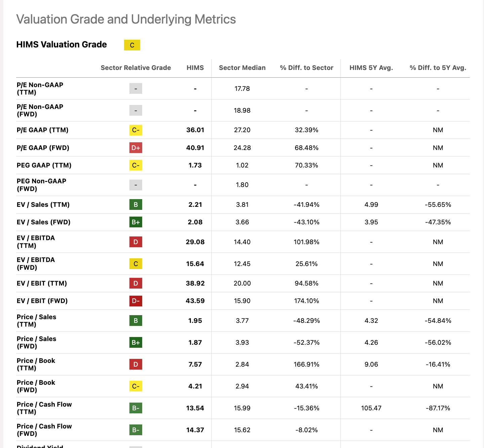484x448 pixels.
Task: Click the B grade badge for EV / Sales (TTM)
Action: tap(136, 204)
